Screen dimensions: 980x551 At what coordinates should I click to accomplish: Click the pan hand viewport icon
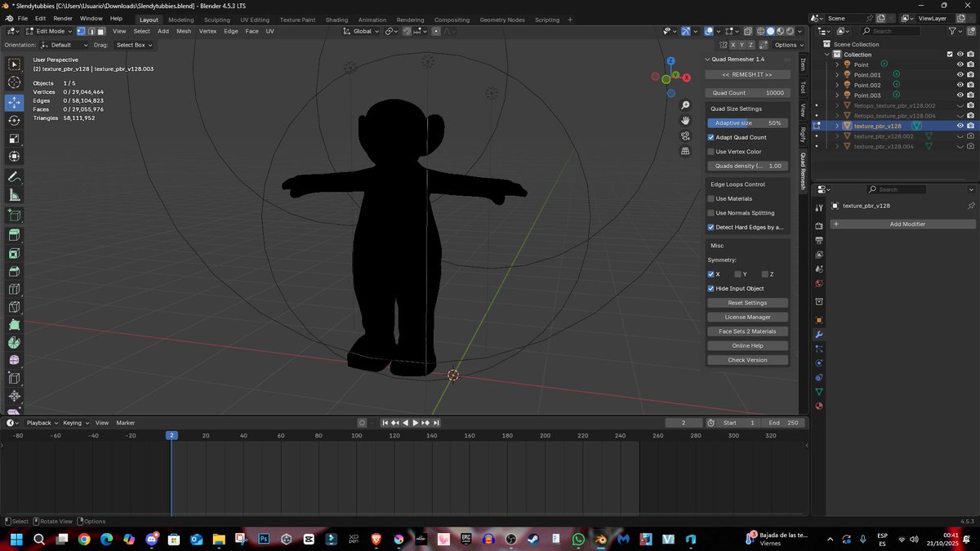(x=686, y=121)
